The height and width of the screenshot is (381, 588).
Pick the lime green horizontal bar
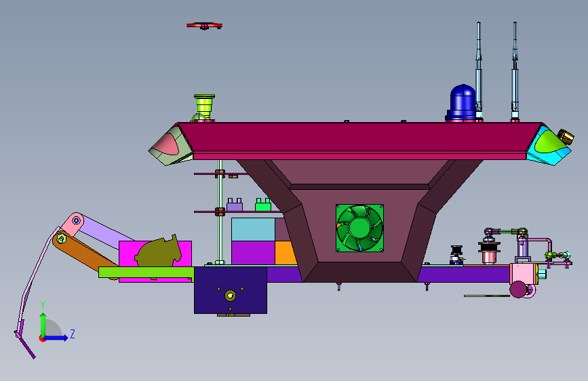point(146,273)
